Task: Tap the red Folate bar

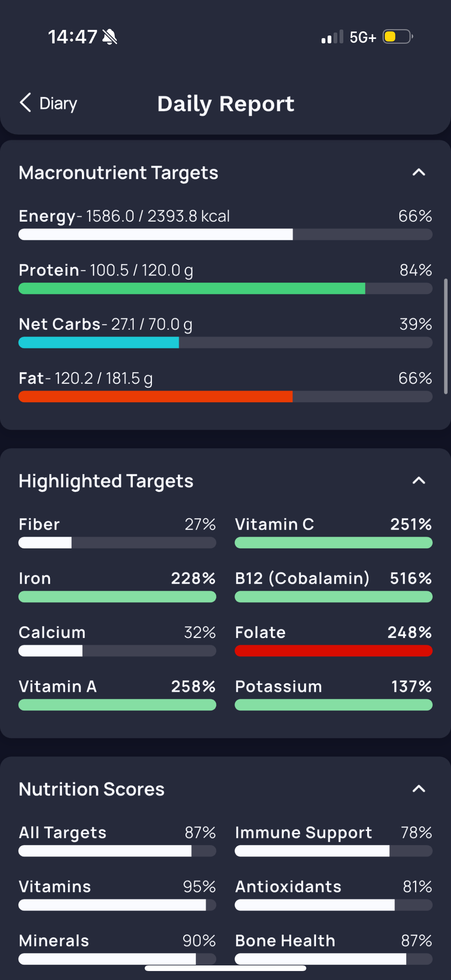Action: pos(334,651)
